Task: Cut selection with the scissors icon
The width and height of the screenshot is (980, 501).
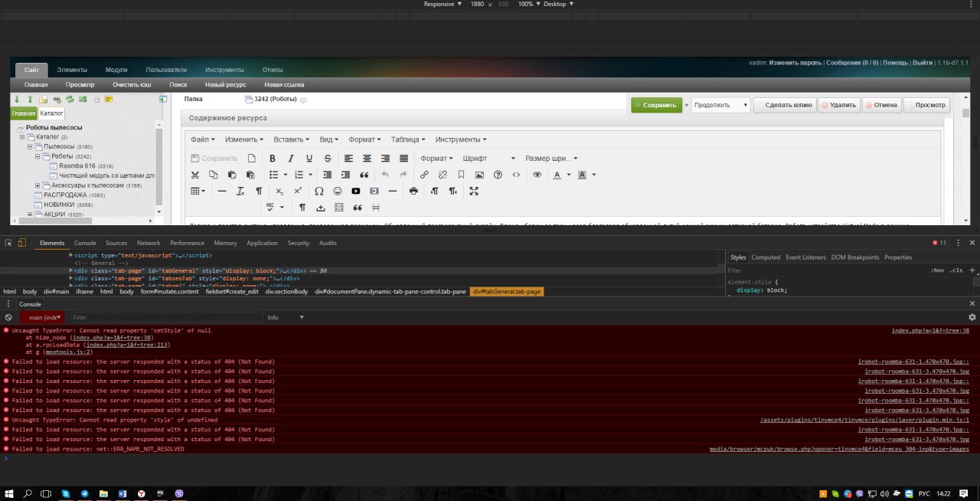Action: click(194, 175)
